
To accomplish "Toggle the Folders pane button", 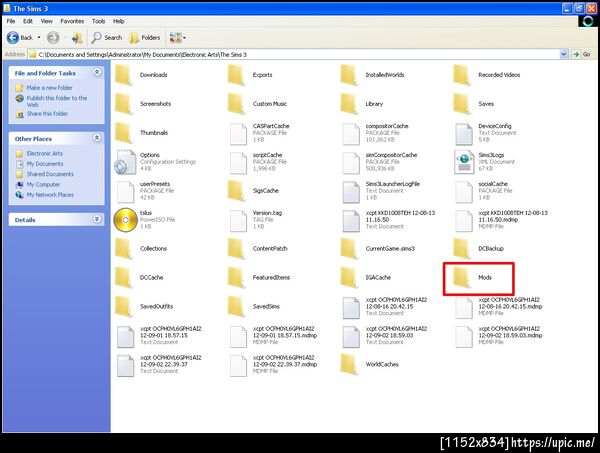I will coord(145,37).
